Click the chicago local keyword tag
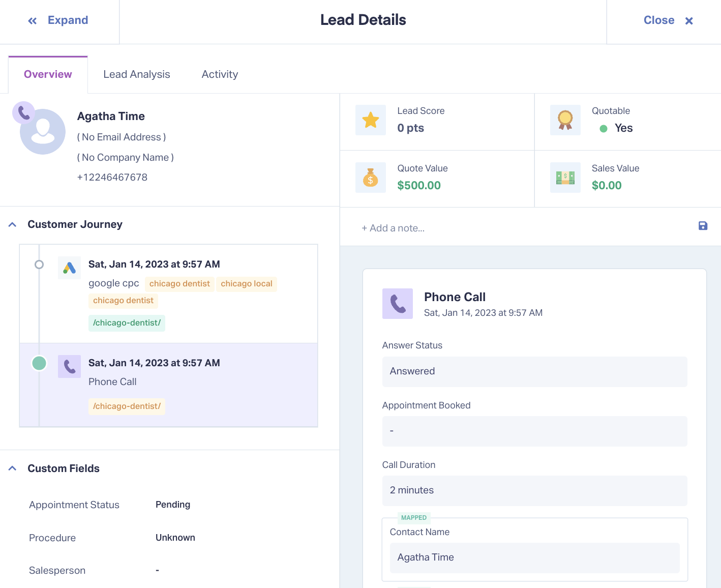The height and width of the screenshot is (588, 721). [x=247, y=284]
